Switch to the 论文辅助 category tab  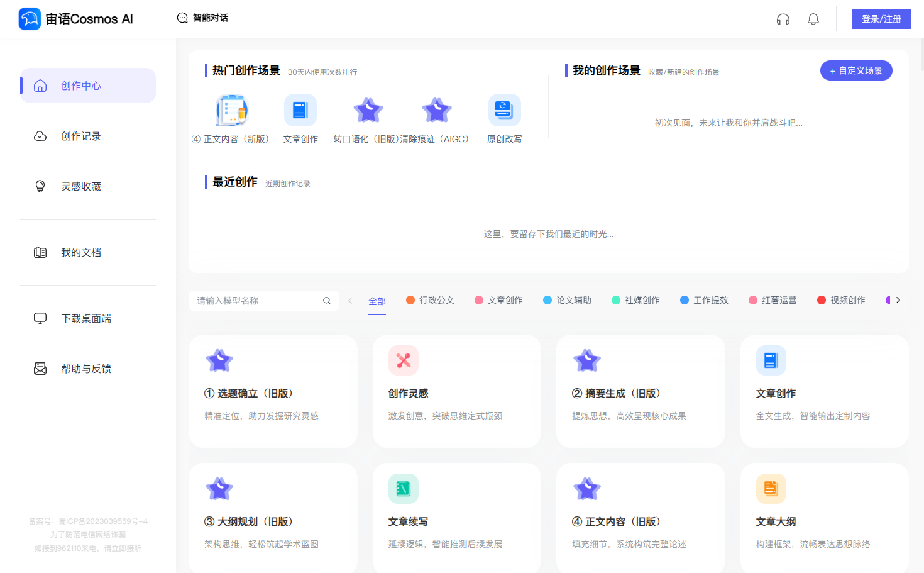(567, 300)
